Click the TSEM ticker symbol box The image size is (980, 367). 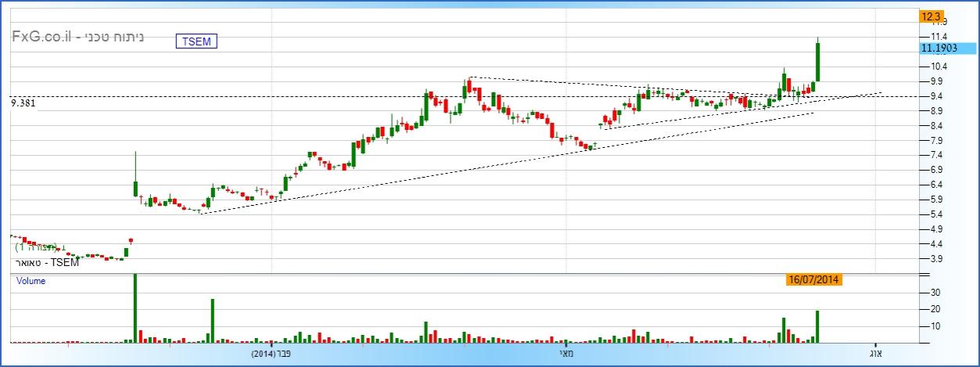click(196, 41)
